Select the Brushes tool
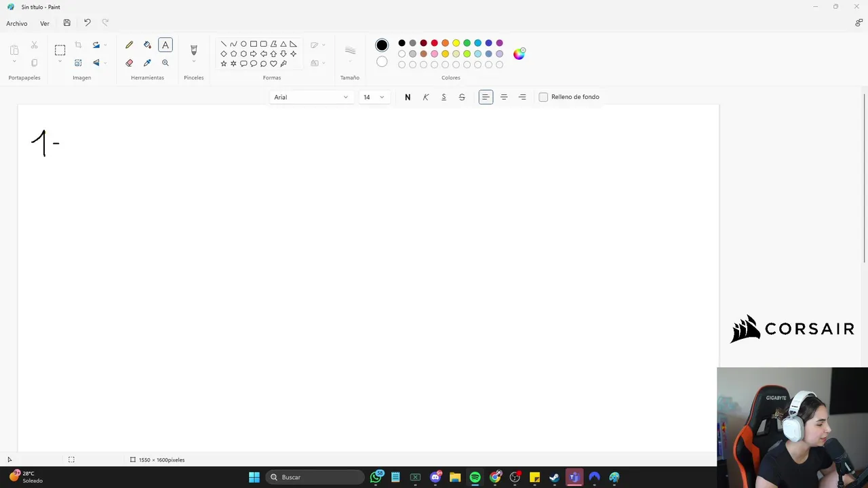Image resolution: width=868 pixels, height=488 pixels. 193,49
